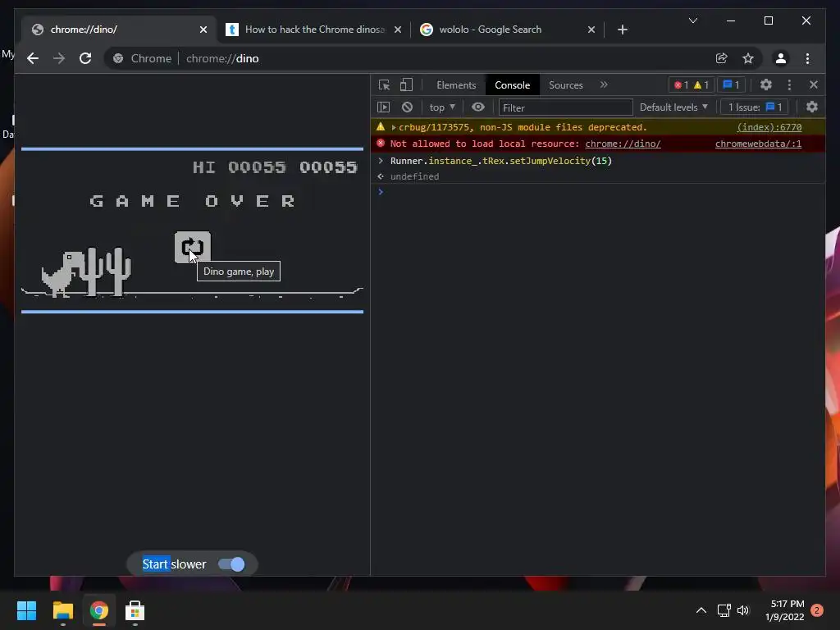This screenshot has width=840, height=630.
Task: Click the undefined console result
Action: point(414,176)
